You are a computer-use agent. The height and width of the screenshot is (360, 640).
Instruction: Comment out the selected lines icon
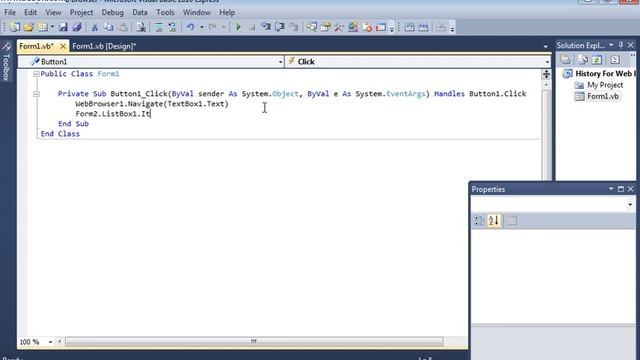click(159, 27)
